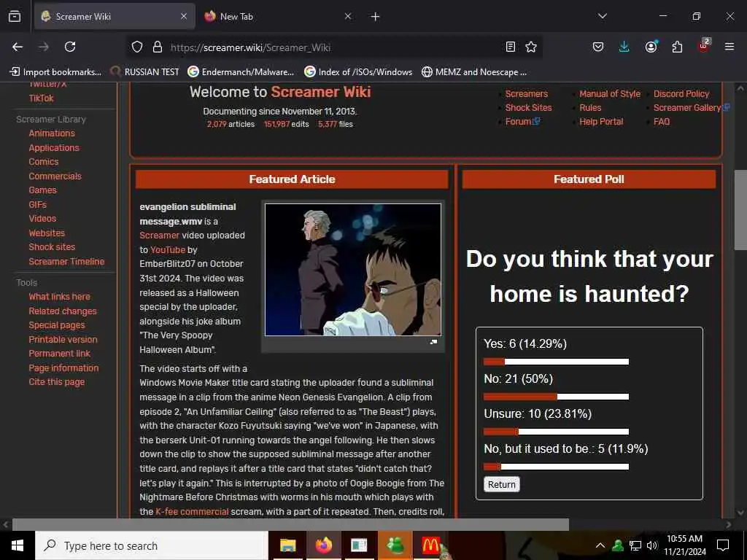Open the Firefox account icon

point(651,47)
